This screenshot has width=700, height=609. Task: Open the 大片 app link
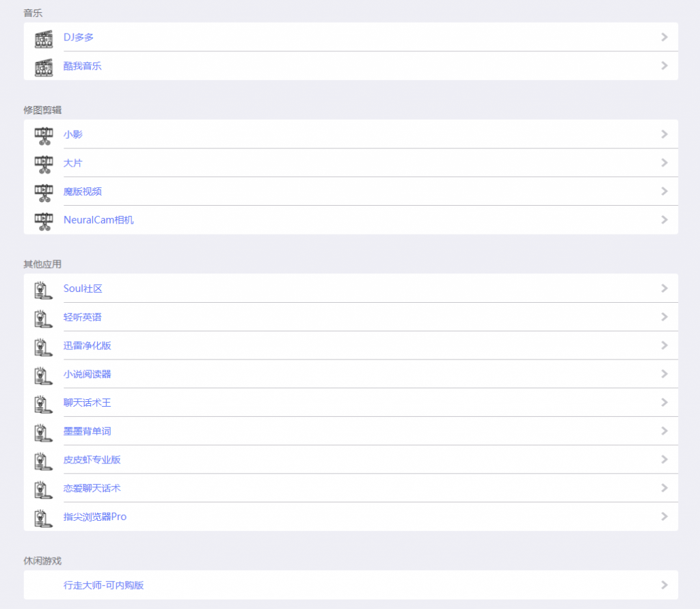click(x=72, y=163)
